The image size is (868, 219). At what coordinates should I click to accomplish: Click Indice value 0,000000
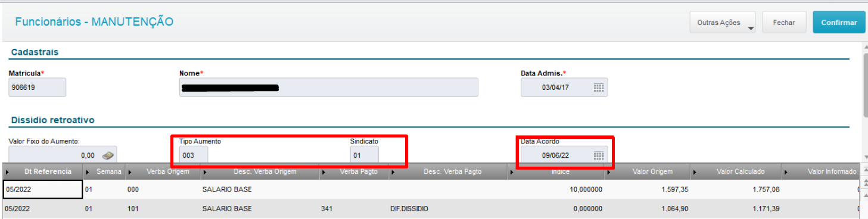(x=557, y=209)
